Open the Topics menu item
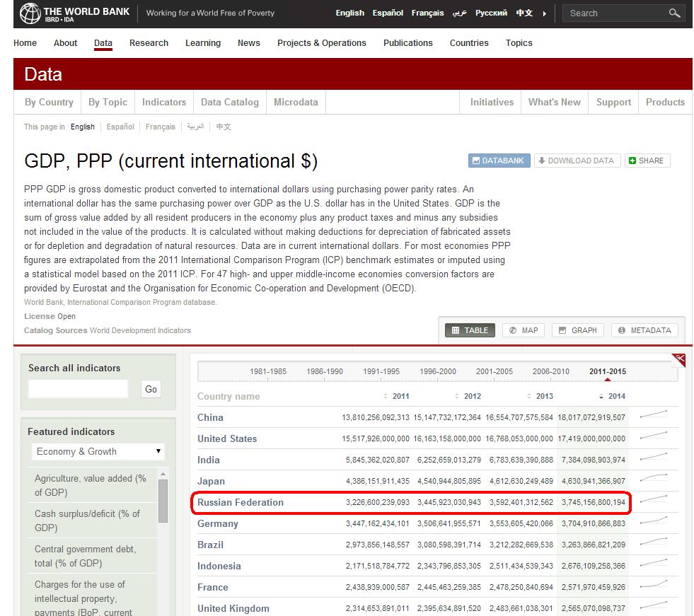694x616 pixels. coord(519,43)
